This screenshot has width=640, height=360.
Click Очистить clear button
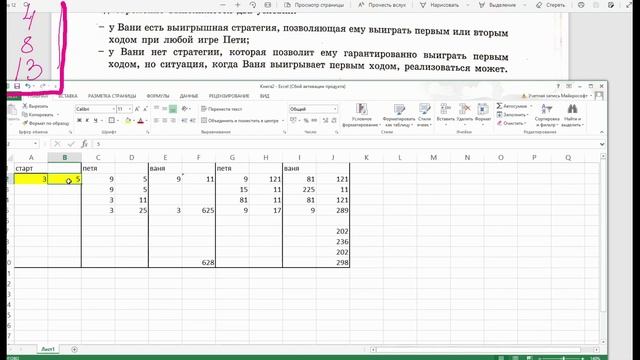pyautogui.click(x=510, y=123)
